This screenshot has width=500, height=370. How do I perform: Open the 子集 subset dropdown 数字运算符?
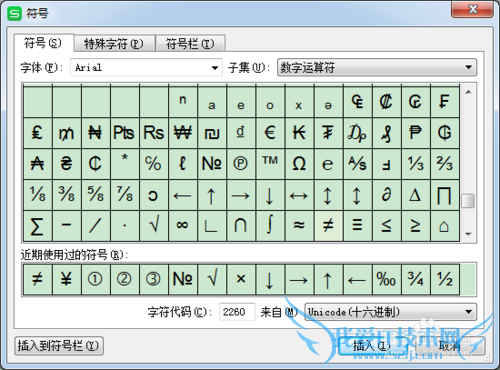377,68
